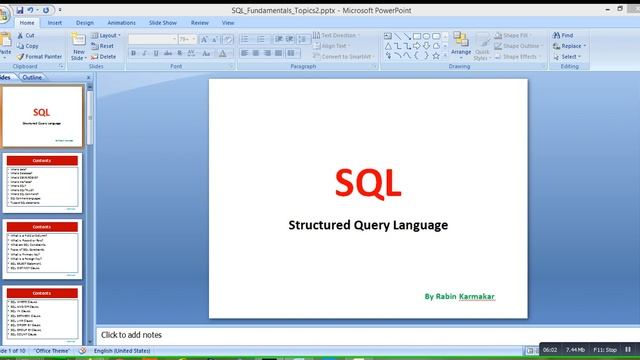Select the Right Arrow shape in gallery
This screenshot has height=360, width=640.
(417, 46)
